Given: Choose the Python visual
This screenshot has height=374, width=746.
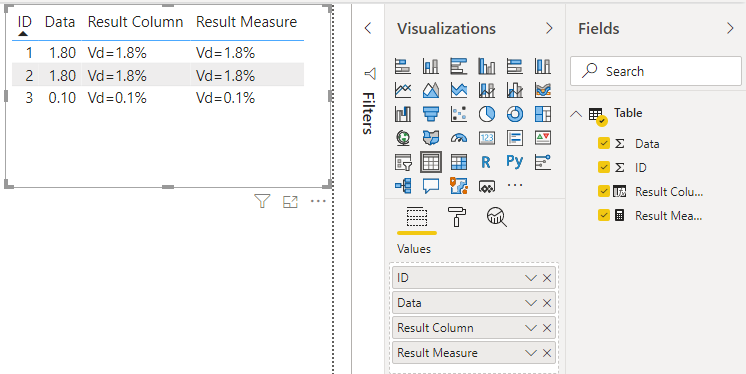Looking at the screenshot, I should pyautogui.click(x=515, y=162).
